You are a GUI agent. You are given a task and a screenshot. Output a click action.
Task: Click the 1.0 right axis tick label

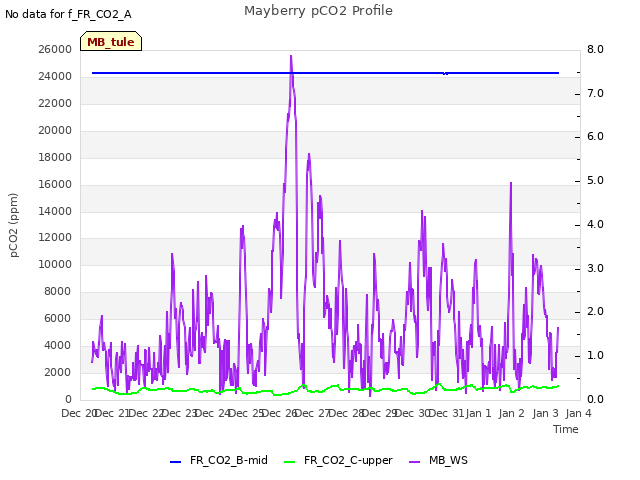tap(595, 356)
